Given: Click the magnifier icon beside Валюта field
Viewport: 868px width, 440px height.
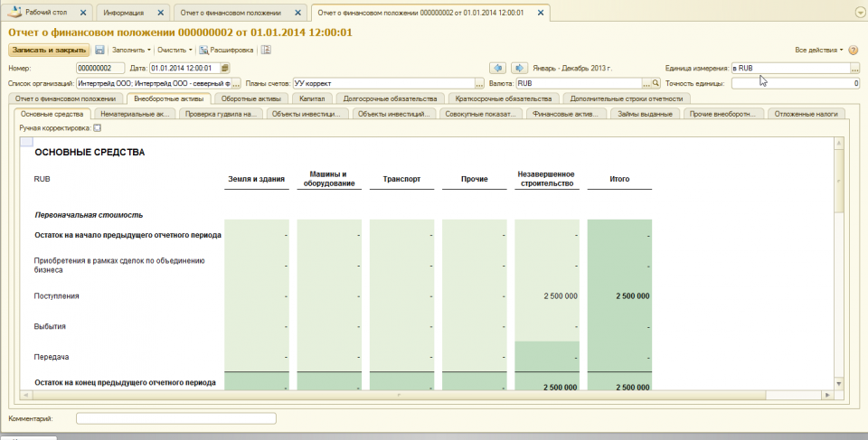Looking at the screenshot, I should click(657, 83).
